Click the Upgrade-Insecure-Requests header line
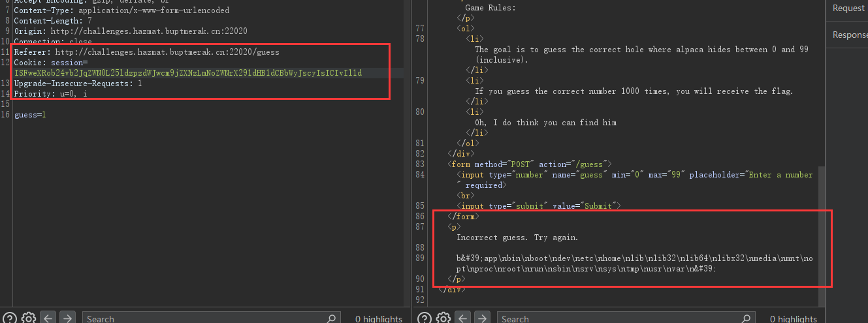This screenshot has height=323, width=868. point(78,84)
